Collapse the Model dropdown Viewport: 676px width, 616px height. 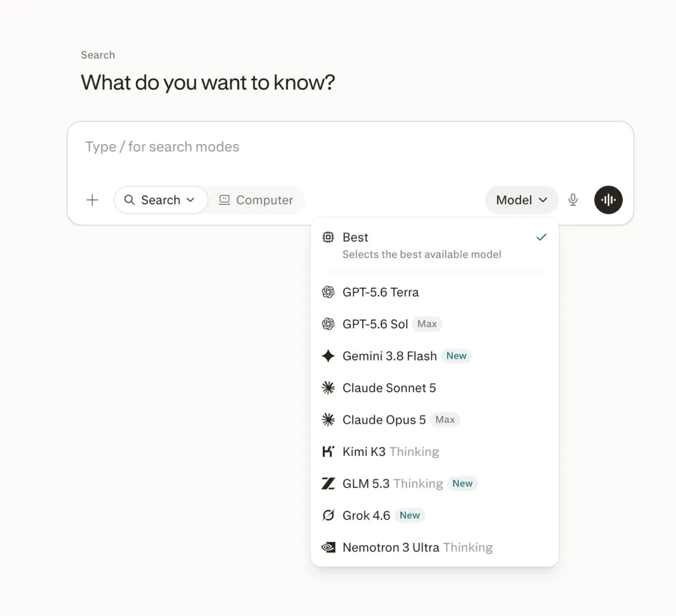(522, 200)
